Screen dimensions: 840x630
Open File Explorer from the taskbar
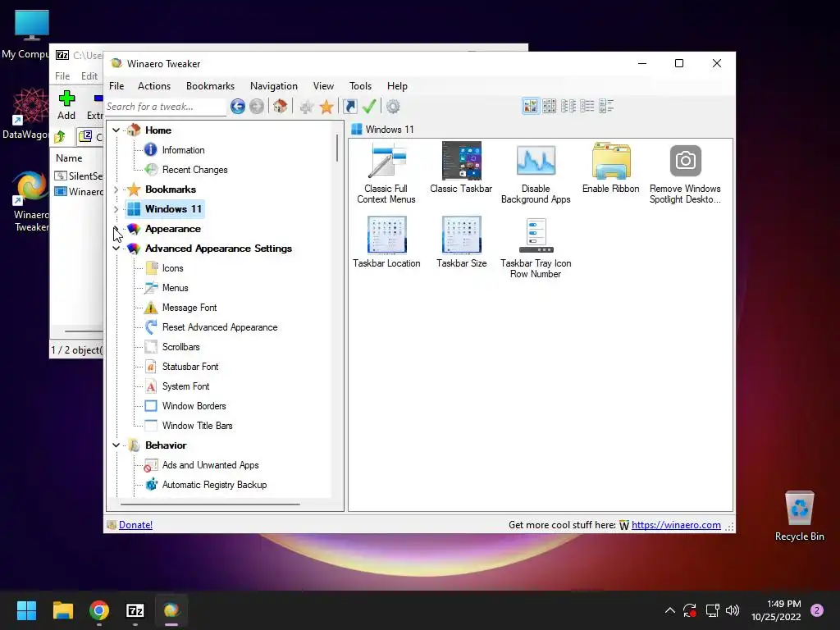tap(62, 610)
